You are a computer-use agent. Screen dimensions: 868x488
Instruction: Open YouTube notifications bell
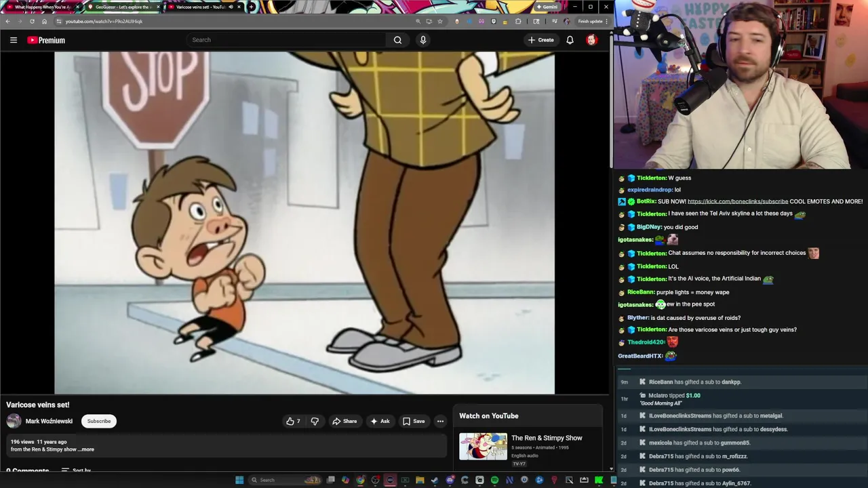(570, 40)
